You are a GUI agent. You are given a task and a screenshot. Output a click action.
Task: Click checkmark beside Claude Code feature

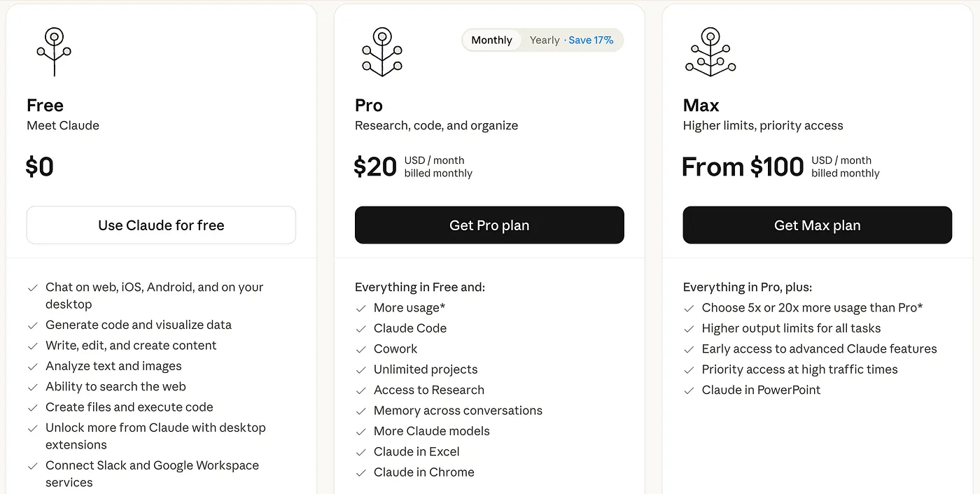pyautogui.click(x=361, y=329)
